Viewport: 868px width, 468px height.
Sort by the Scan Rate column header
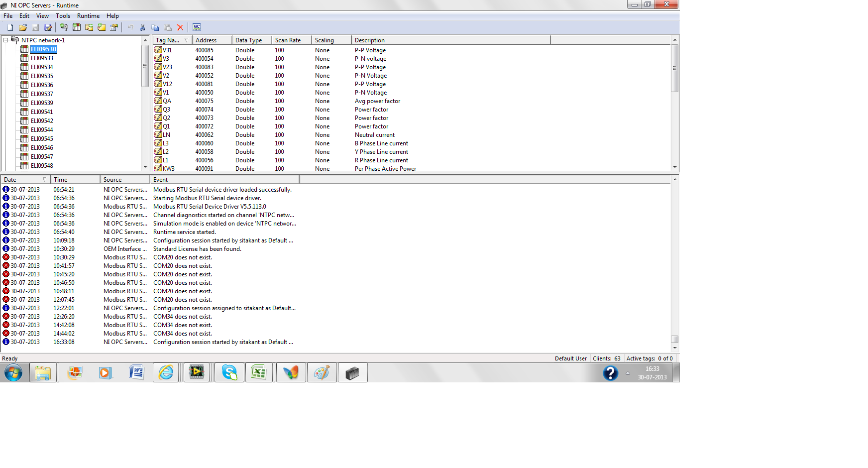click(x=292, y=40)
